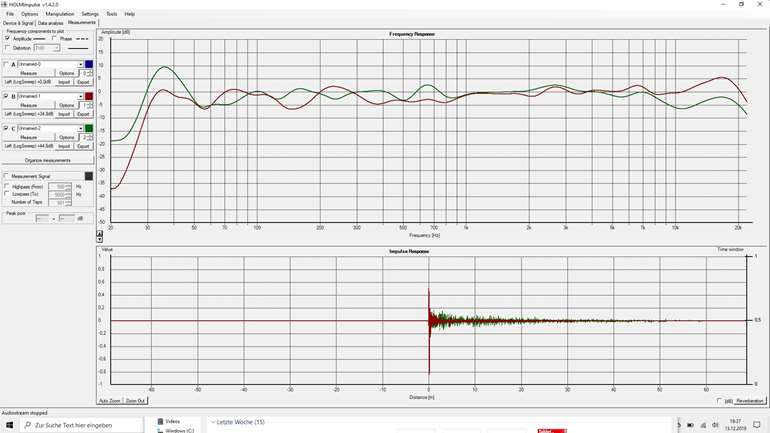Click Export for slot B
Image resolution: width=770 pixels, height=433 pixels.
click(x=83, y=114)
